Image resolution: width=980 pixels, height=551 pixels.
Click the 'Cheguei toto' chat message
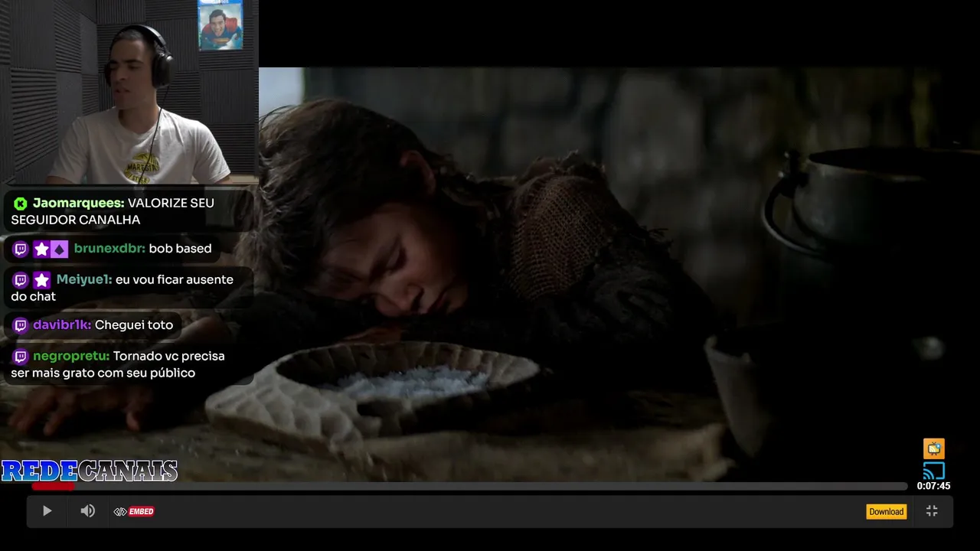point(134,325)
